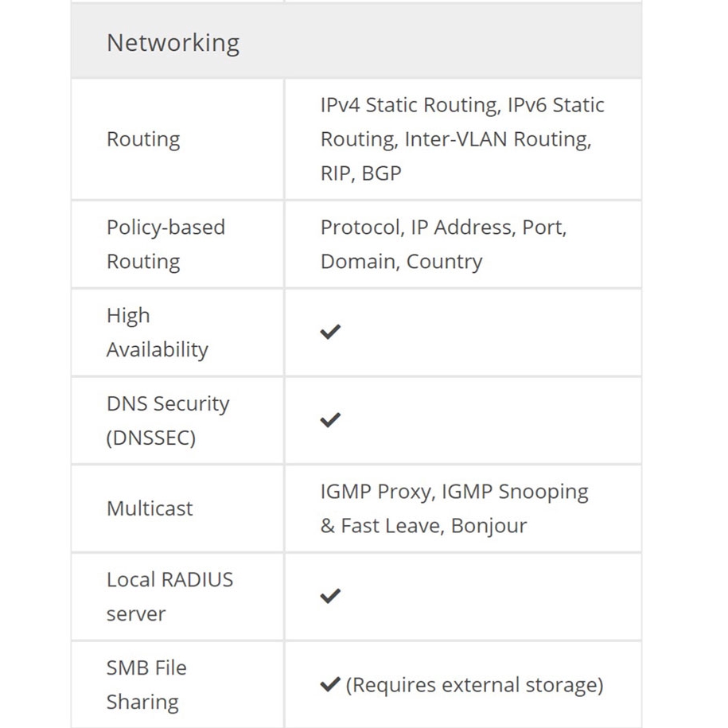Click the Requires external storage note
The height and width of the screenshot is (728, 728).
474,684
